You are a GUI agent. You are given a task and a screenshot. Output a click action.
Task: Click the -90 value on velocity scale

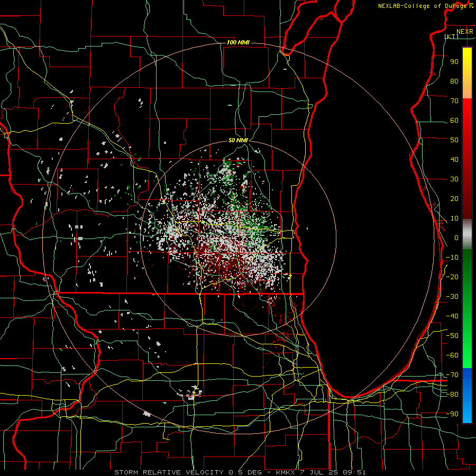click(452, 414)
